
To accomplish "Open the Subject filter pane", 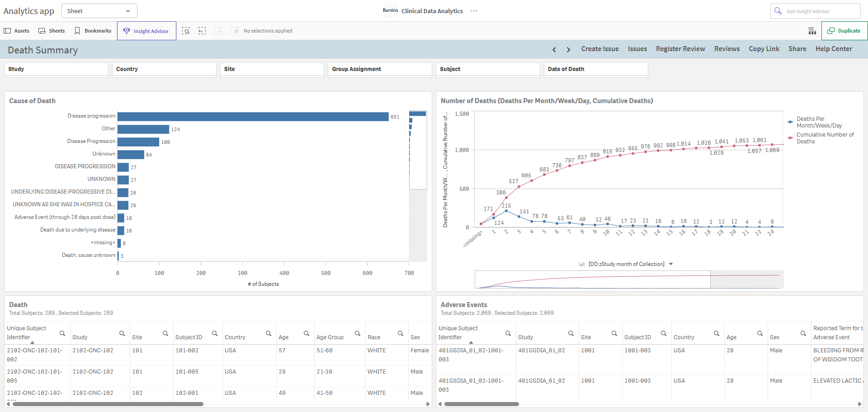I will (488, 69).
